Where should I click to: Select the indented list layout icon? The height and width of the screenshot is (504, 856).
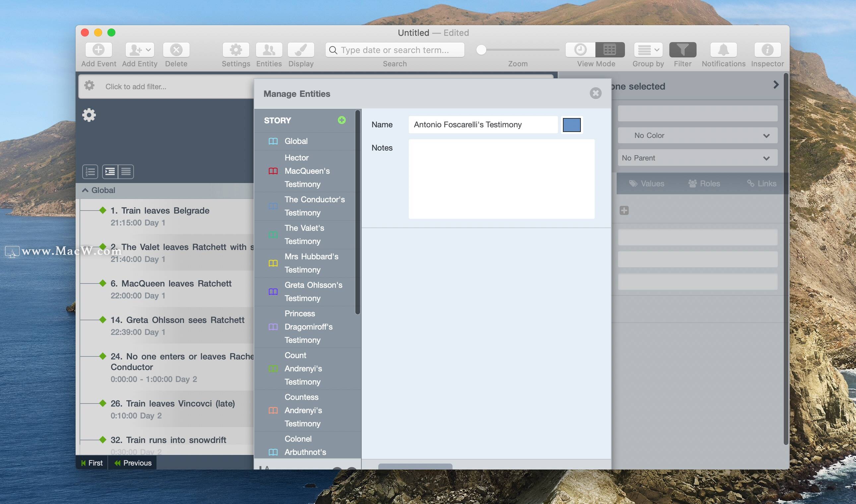(110, 171)
